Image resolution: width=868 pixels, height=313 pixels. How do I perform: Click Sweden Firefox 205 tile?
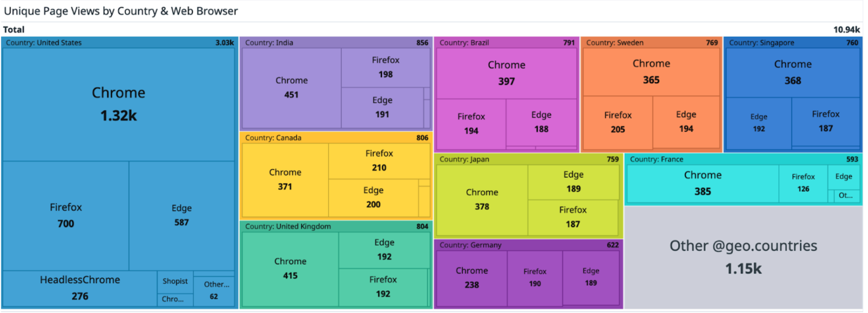618,122
